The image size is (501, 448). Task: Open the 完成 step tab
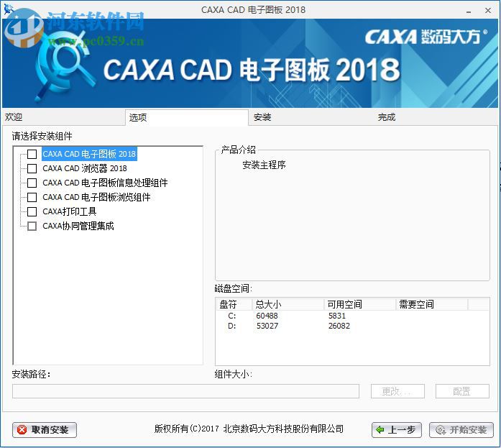tap(436, 117)
